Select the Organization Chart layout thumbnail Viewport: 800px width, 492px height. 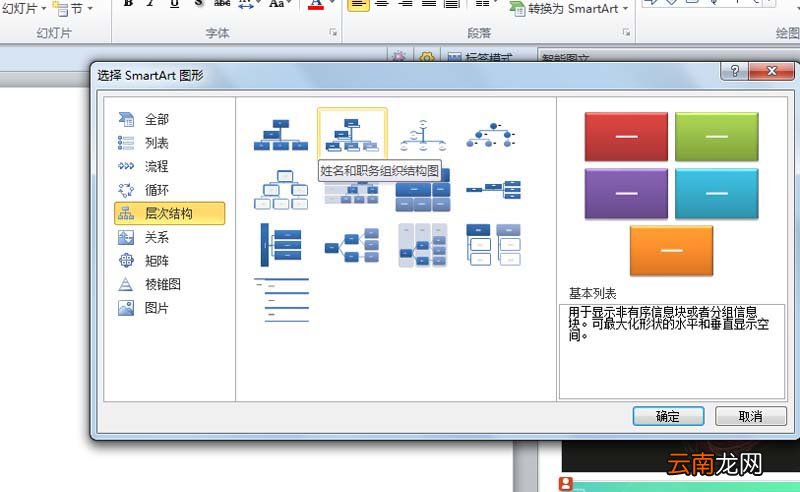click(281, 134)
